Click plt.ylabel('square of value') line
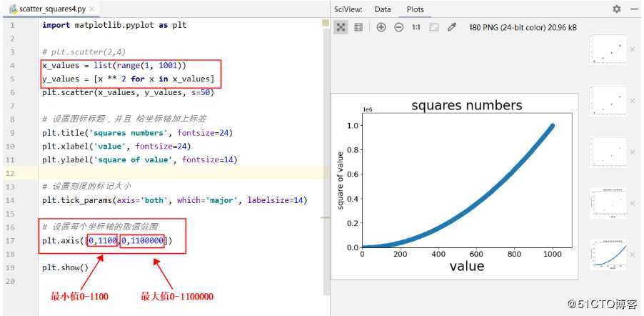 point(140,159)
